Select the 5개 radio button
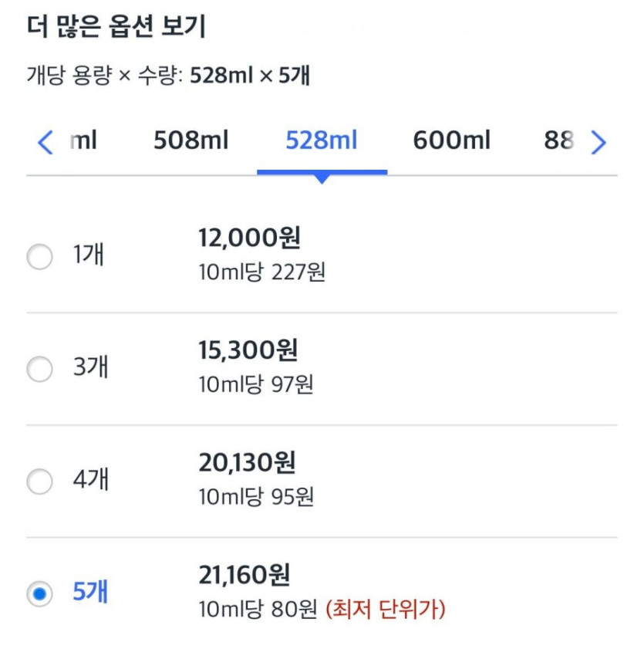 pos(39,594)
